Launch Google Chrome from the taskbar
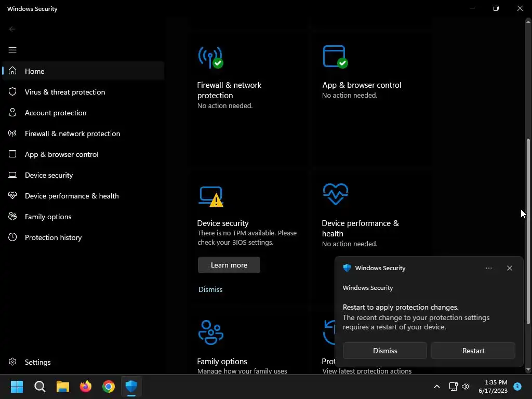The width and height of the screenshot is (532, 399). tap(109, 387)
